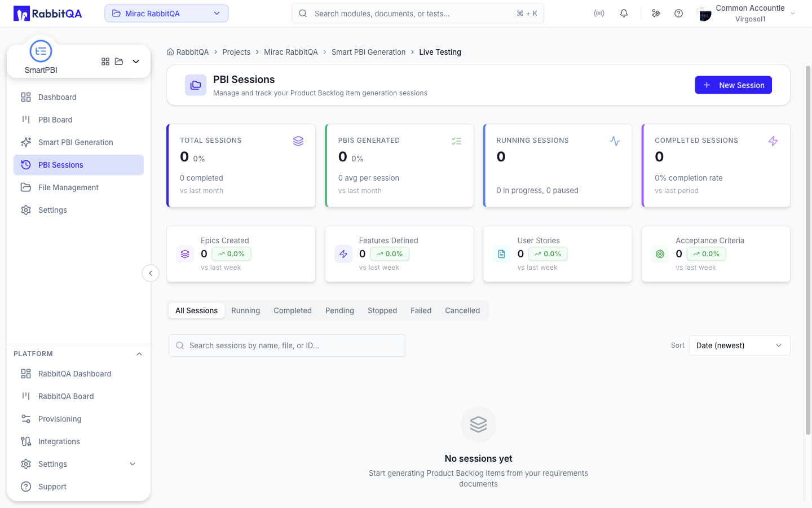812x508 pixels.
Task: Click the customization sliders icon in header
Action: point(656,14)
